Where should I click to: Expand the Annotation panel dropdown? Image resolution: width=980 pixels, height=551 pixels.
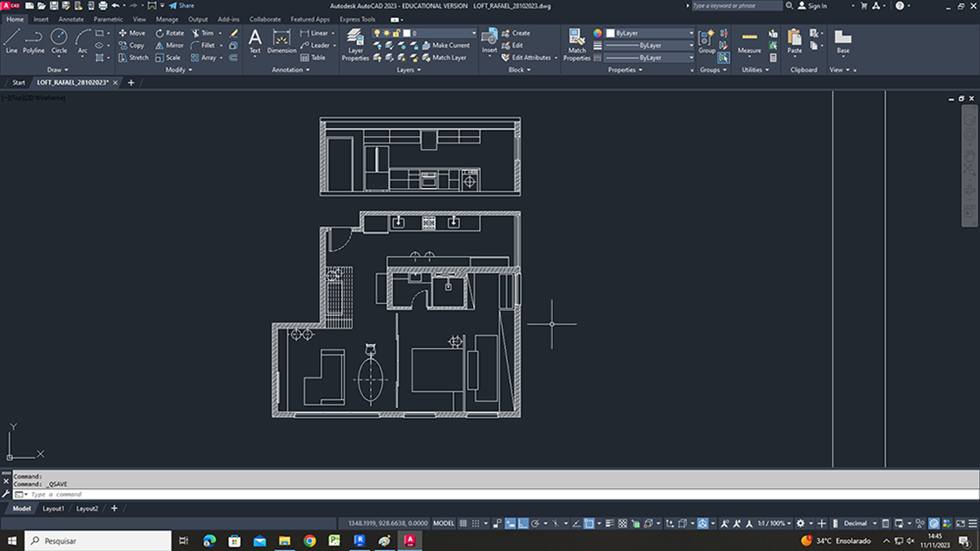pyautogui.click(x=291, y=70)
